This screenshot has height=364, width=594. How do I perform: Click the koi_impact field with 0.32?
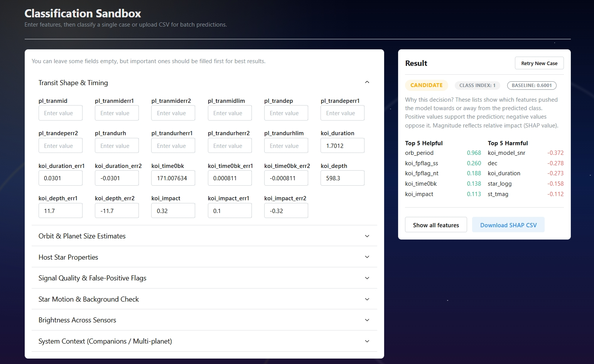click(173, 211)
